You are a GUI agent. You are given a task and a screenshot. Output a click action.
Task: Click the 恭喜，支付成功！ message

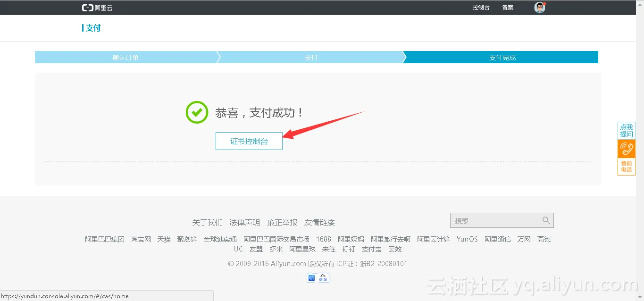(259, 113)
